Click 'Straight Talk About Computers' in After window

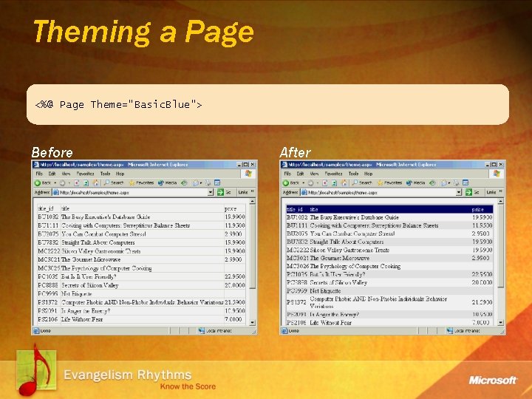[x=347, y=242]
